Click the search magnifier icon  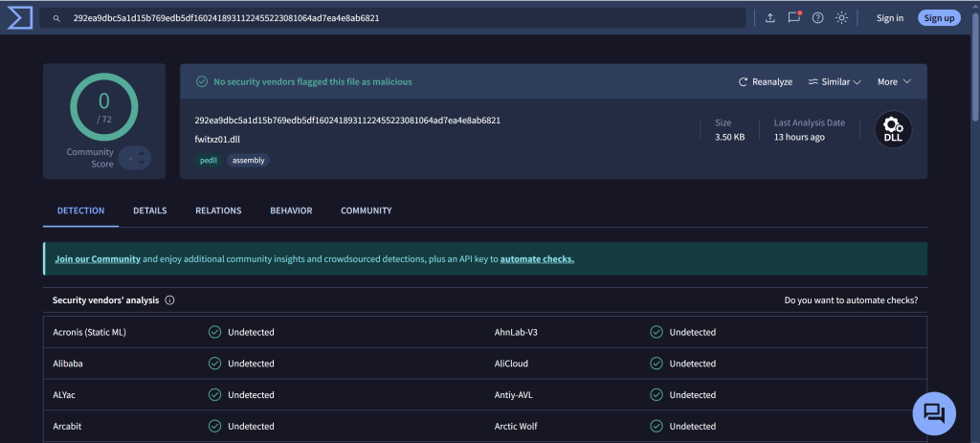coord(56,19)
